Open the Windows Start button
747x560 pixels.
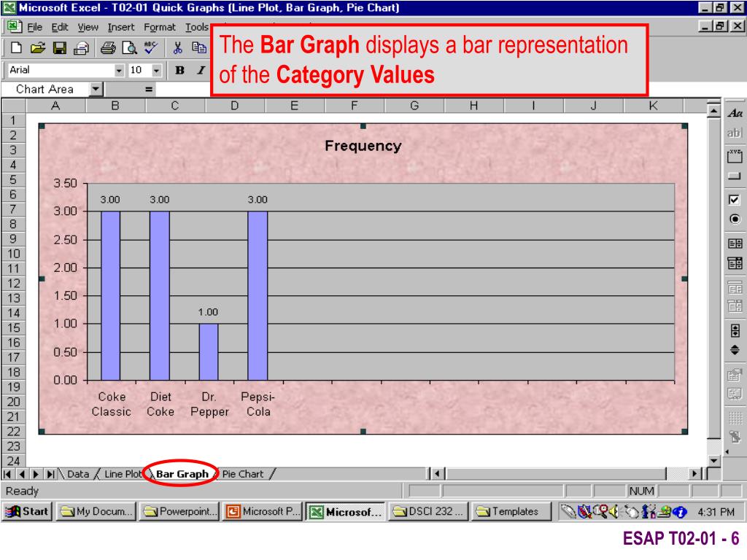click(x=27, y=511)
